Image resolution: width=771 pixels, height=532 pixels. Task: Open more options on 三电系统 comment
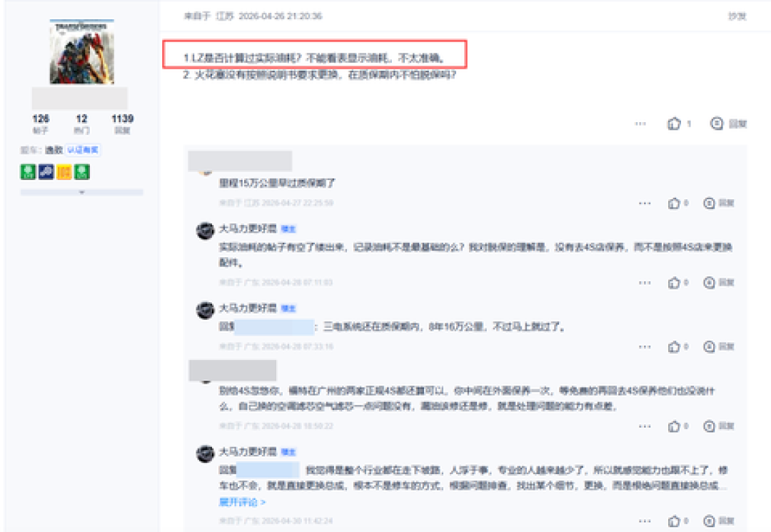point(645,346)
